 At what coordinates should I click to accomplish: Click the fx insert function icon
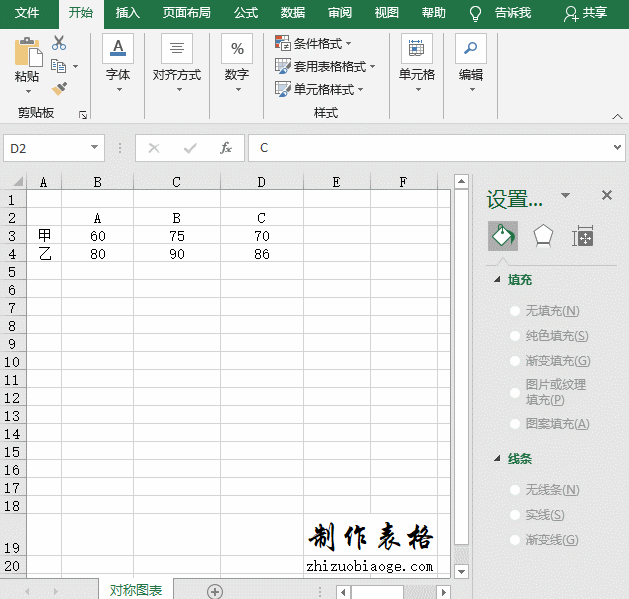[226, 148]
